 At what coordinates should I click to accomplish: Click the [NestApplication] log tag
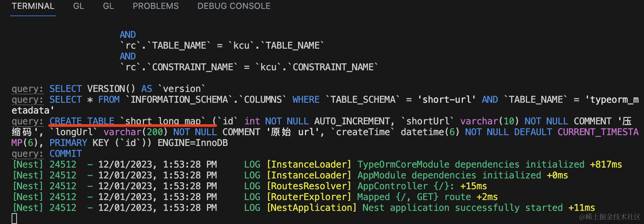312,208
